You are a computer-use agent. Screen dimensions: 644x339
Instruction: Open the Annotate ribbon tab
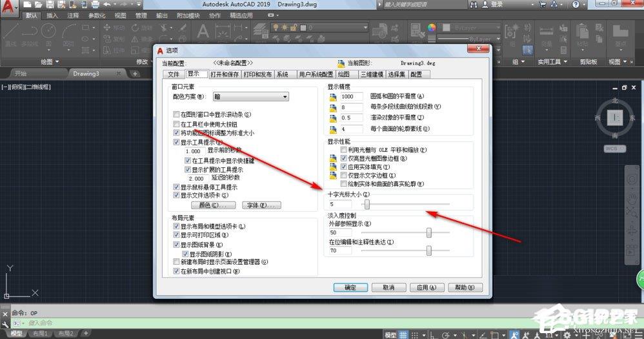[73, 15]
